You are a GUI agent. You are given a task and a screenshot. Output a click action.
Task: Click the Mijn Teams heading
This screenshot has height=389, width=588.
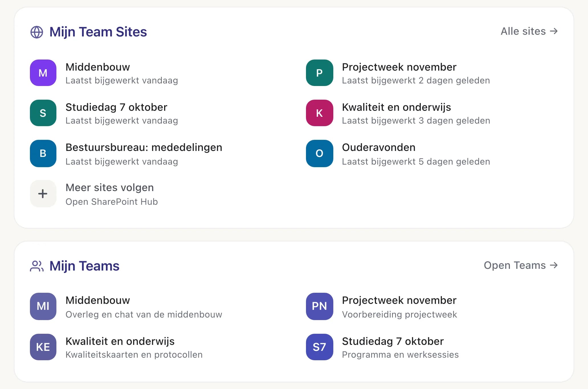(x=84, y=266)
